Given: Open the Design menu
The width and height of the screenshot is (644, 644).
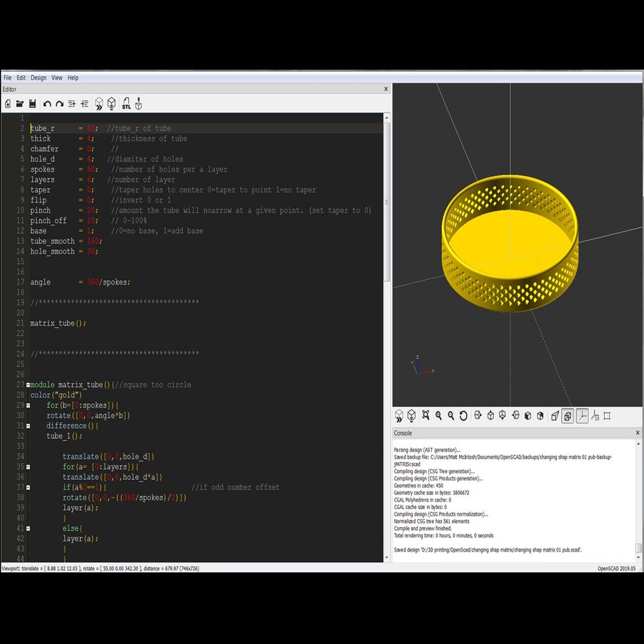Looking at the screenshot, I should click(x=38, y=78).
